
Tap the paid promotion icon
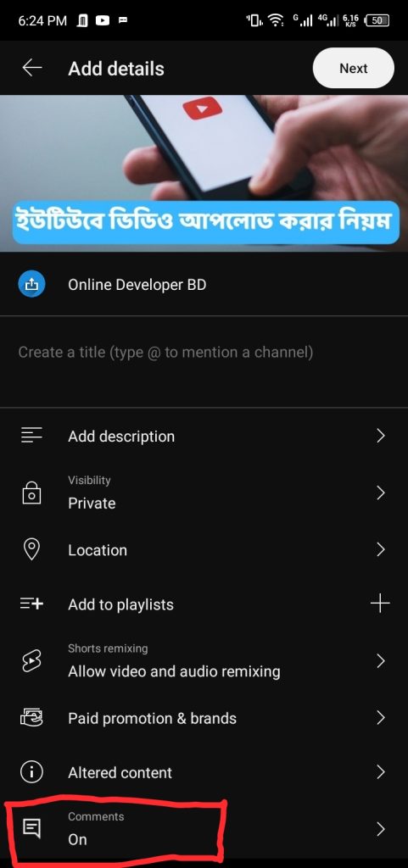pyautogui.click(x=31, y=718)
